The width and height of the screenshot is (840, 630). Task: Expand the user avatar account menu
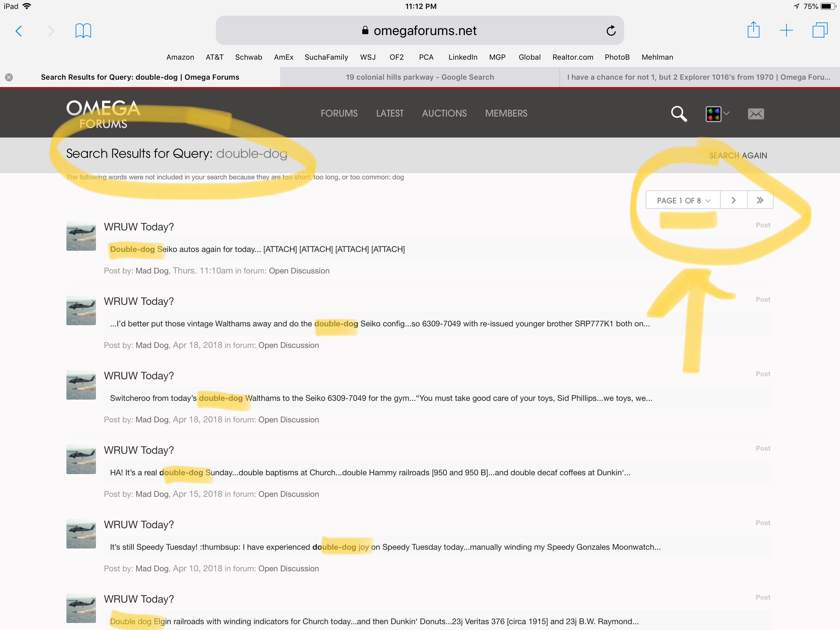coord(717,114)
